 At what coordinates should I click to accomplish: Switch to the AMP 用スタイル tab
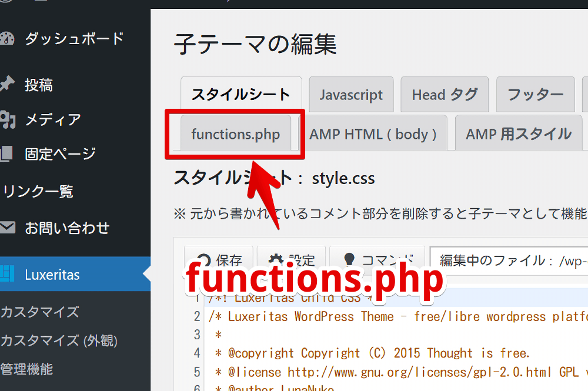click(x=519, y=133)
